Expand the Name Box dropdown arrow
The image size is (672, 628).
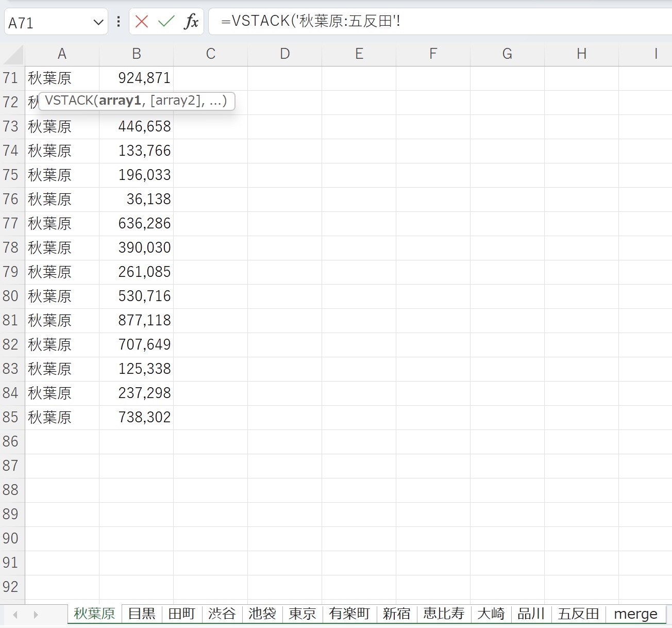click(x=98, y=23)
